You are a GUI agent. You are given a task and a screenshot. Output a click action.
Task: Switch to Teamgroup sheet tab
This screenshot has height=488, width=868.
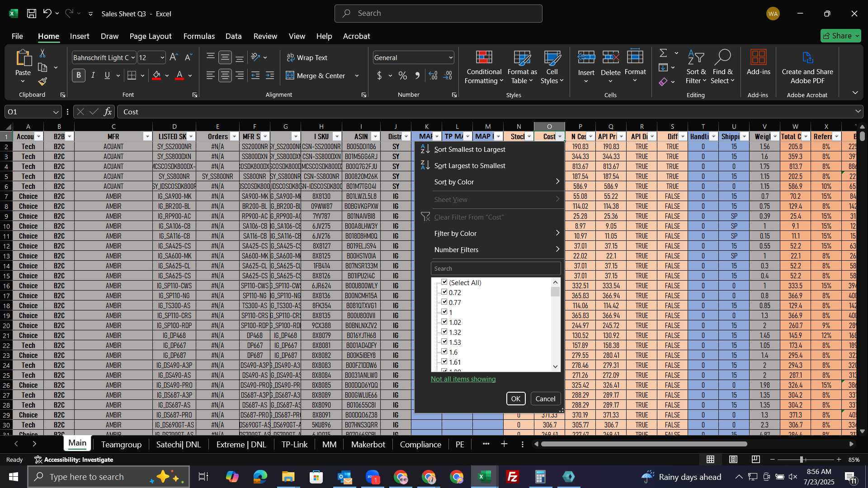pyautogui.click(x=121, y=445)
